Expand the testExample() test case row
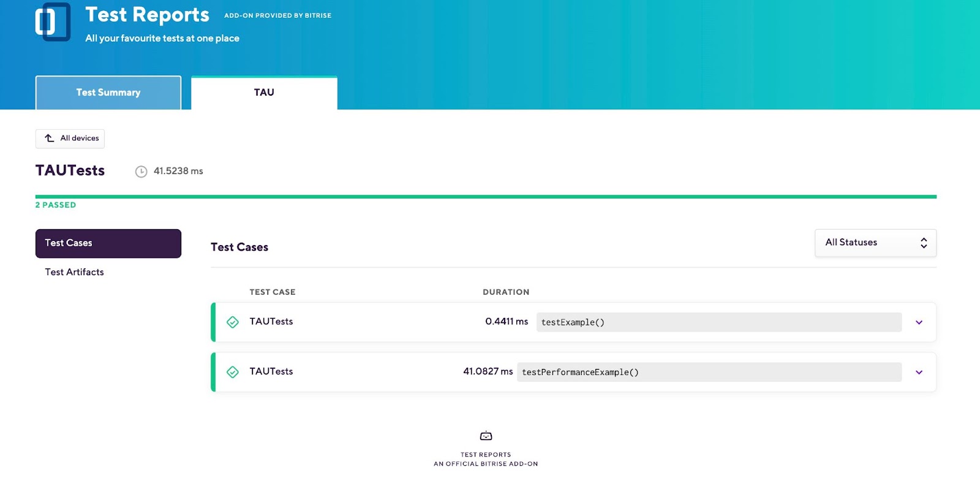Viewport: 980px width, 478px height. [919, 322]
